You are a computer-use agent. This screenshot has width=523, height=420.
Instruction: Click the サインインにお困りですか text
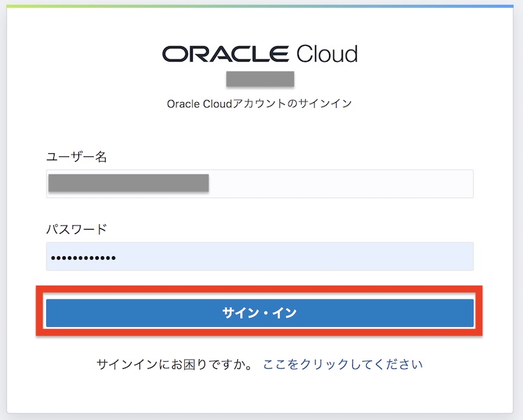pos(174,364)
